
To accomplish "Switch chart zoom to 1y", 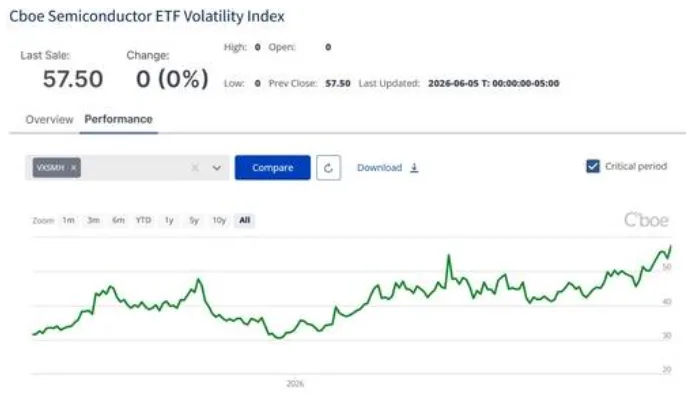I will 169,220.
